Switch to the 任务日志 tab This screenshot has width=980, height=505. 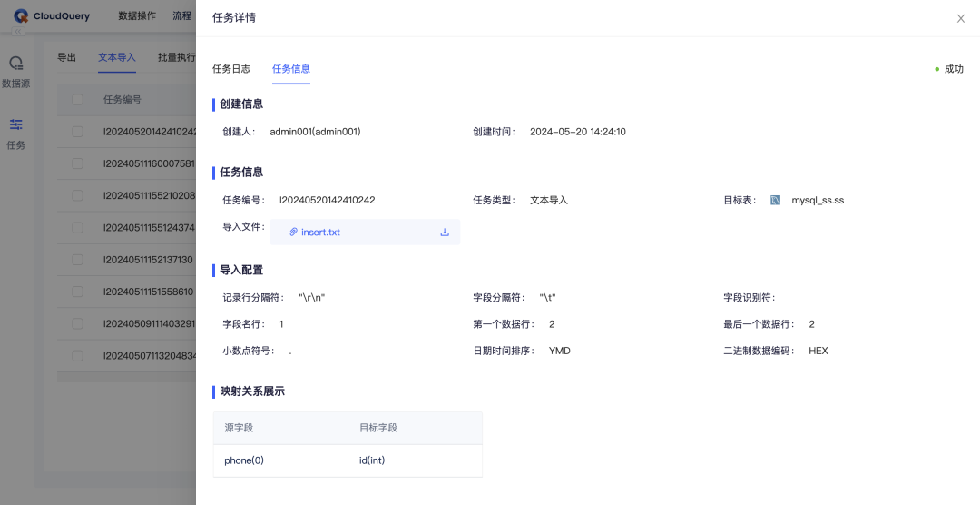231,69
